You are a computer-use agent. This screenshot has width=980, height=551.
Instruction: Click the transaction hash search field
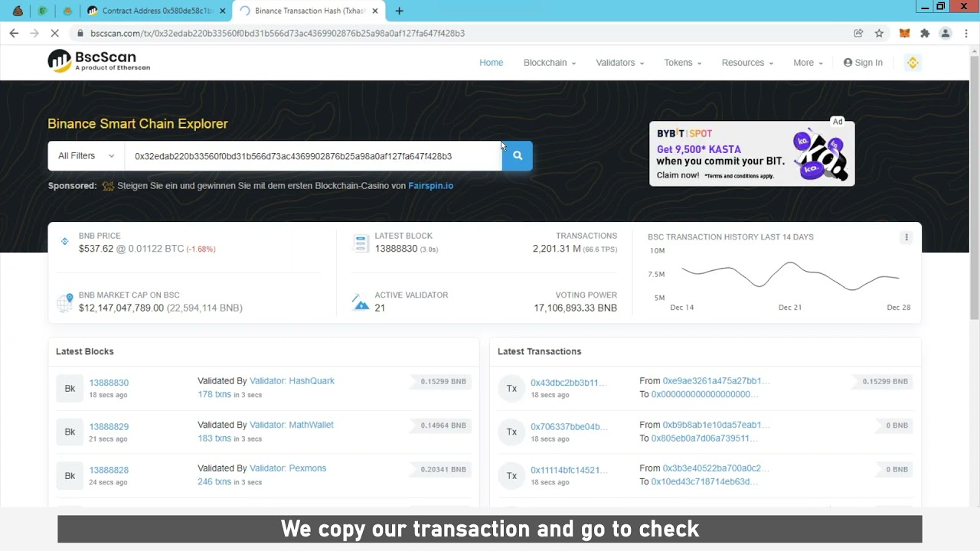click(313, 156)
